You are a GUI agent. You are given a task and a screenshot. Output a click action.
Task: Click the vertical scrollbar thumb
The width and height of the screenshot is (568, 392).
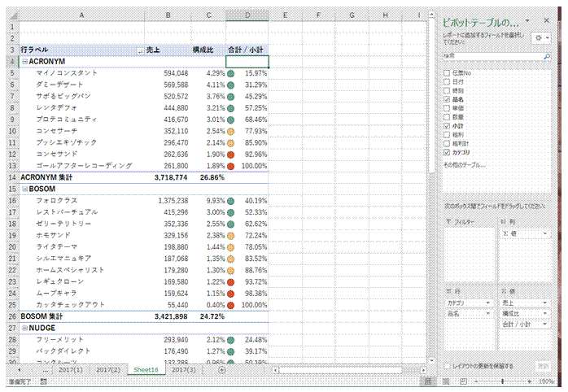[431, 96]
